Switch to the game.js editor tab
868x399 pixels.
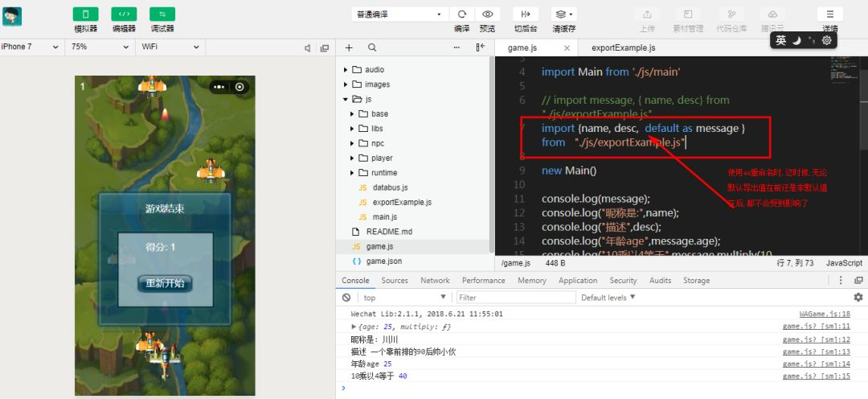(522, 48)
